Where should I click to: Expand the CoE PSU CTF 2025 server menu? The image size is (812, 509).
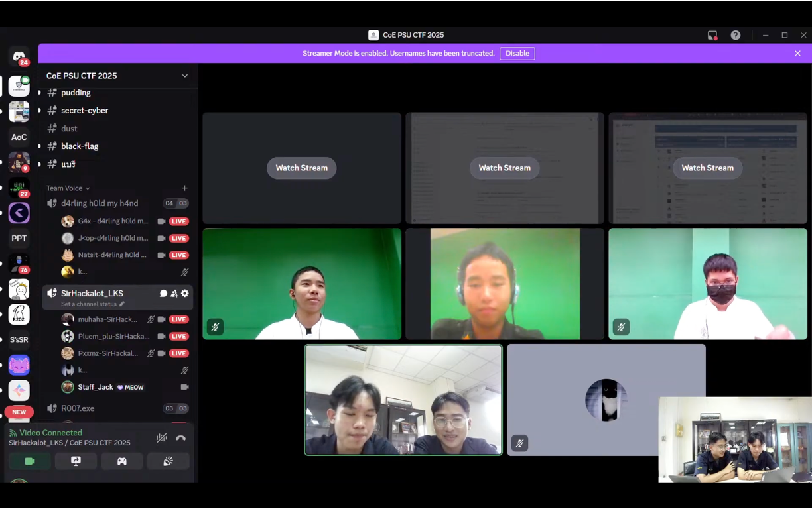click(184, 76)
